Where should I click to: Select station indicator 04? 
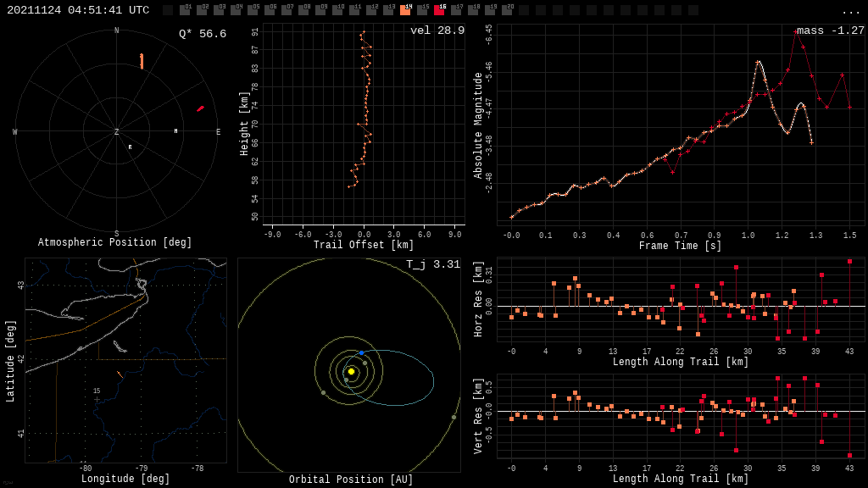click(x=236, y=9)
